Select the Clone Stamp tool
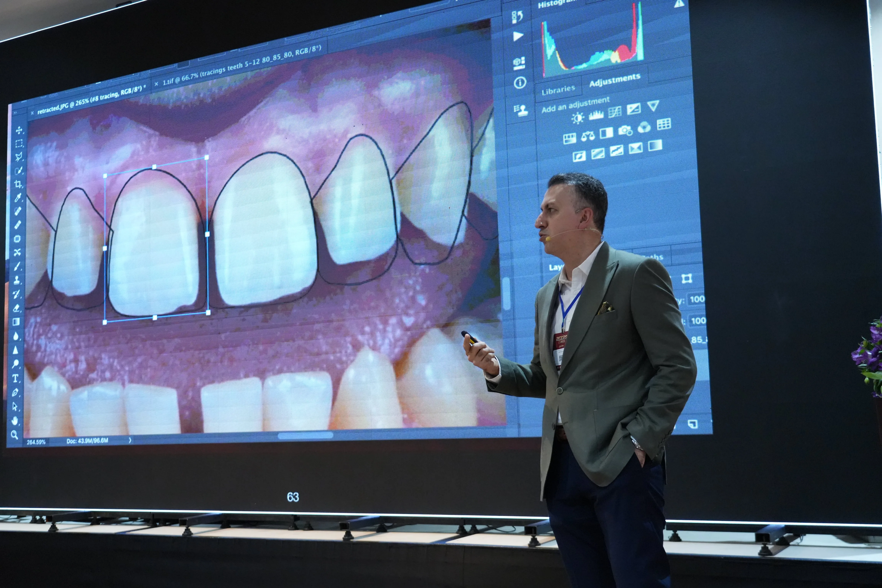The width and height of the screenshot is (882, 588). coord(17,280)
